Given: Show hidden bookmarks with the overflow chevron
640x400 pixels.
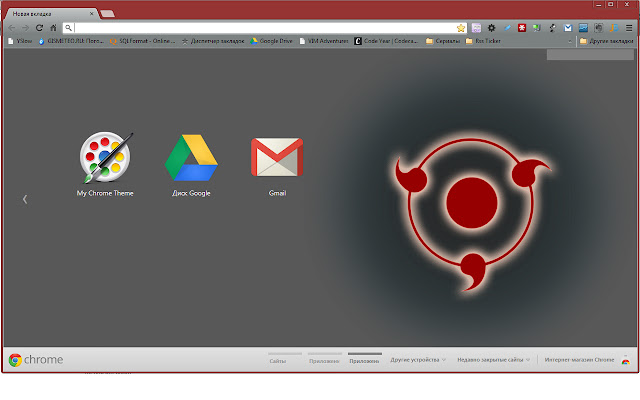Looking at the screenshot, I should pos(570,41).
